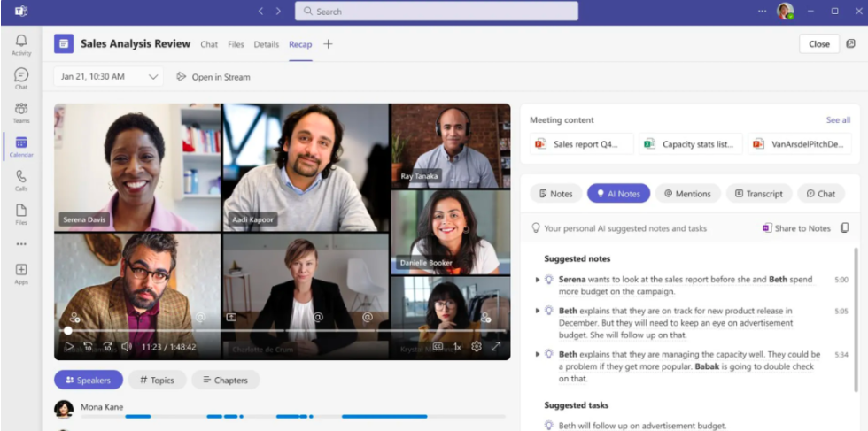Select the Speakers view button

89,380
